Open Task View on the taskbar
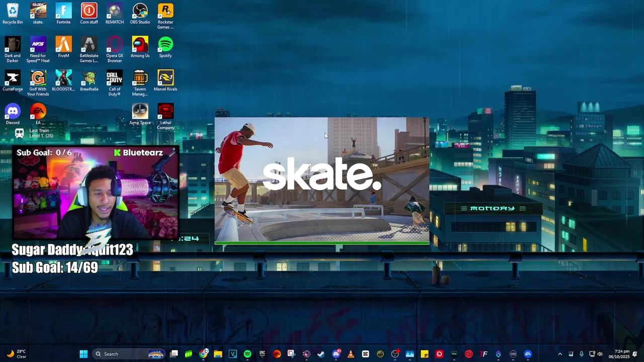The height and width of the screenshot is (362, 644). click(x=174, y=354)
